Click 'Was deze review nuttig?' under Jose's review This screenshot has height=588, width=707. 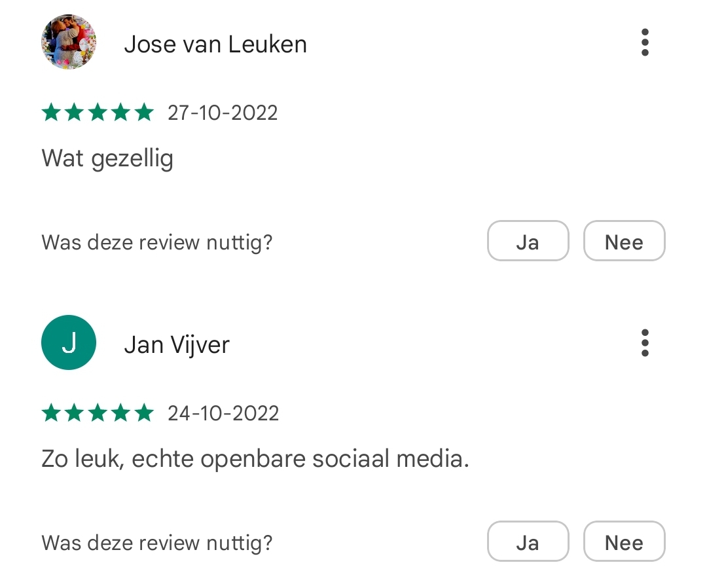tap(157, 242)
